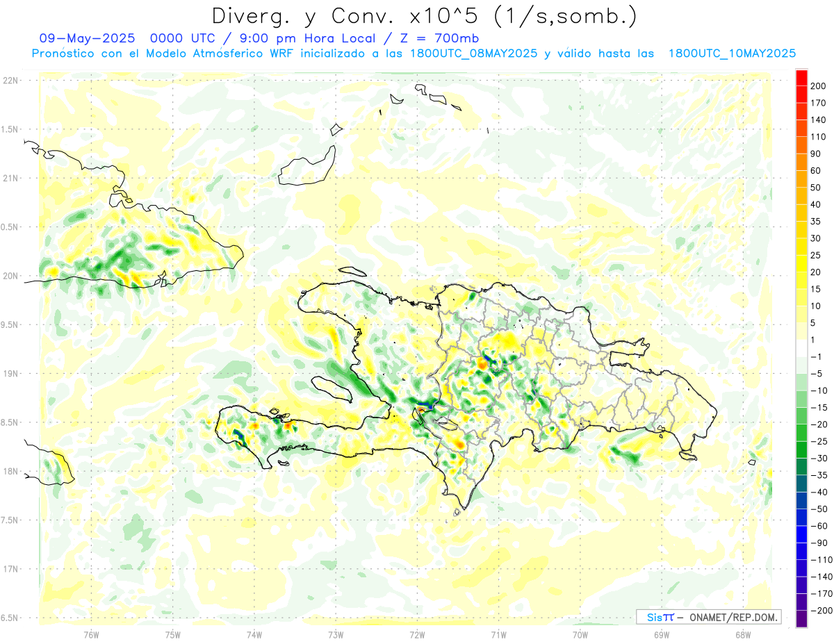
Task: Click the "-90" color scale value
Action: (x=819, y=543)
